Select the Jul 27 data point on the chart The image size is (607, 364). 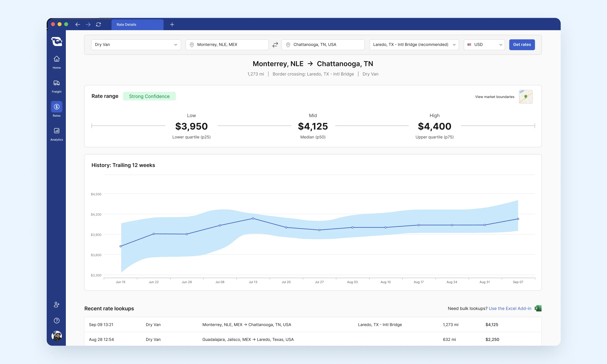click(x=319, y=230)
